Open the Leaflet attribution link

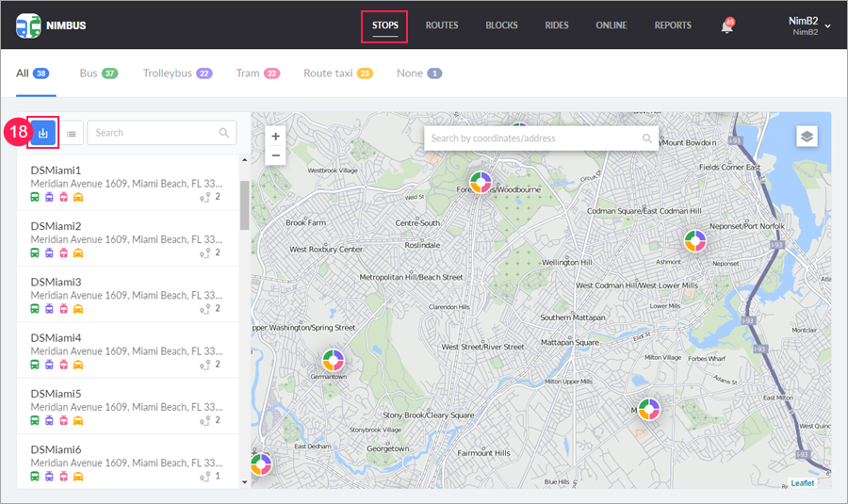802,482
